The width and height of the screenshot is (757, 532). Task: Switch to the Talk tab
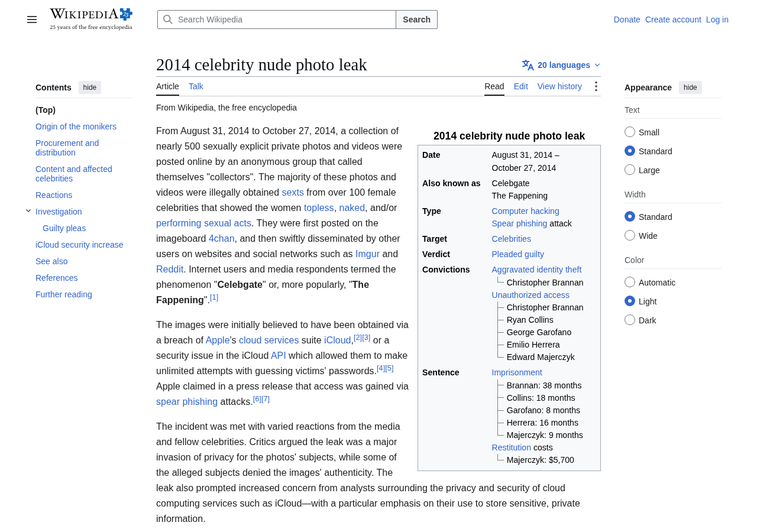click(x=196, y=86)
